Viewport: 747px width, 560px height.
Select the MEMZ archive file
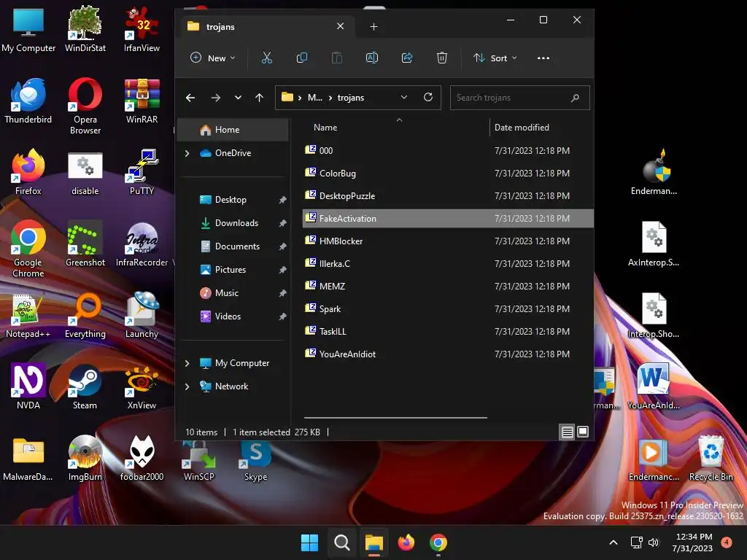pyautogui.click(x=448, y=286)
